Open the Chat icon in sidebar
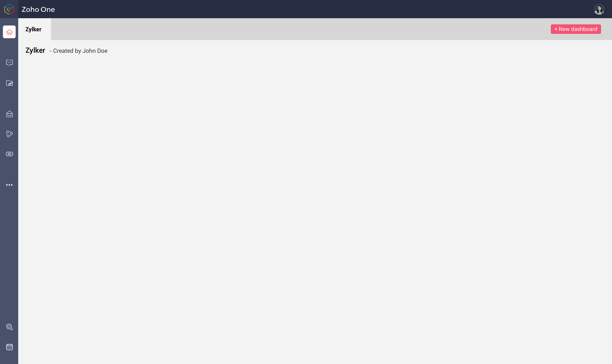The height and width of the screenshot is (364, 612). [x=9, y=63]
